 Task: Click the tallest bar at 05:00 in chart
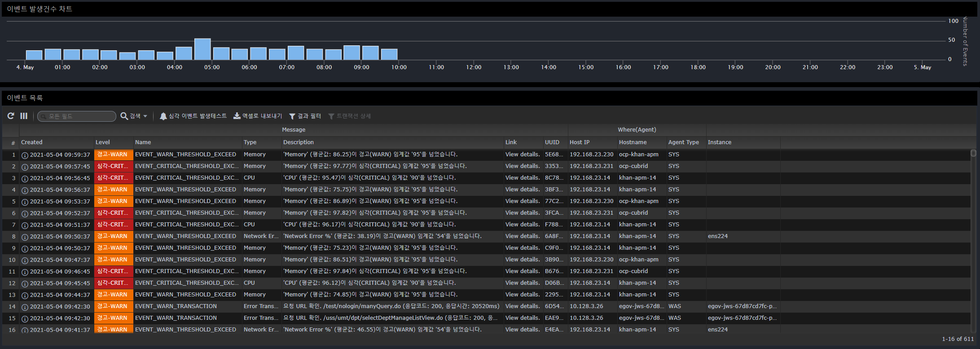tap(202, 49)
